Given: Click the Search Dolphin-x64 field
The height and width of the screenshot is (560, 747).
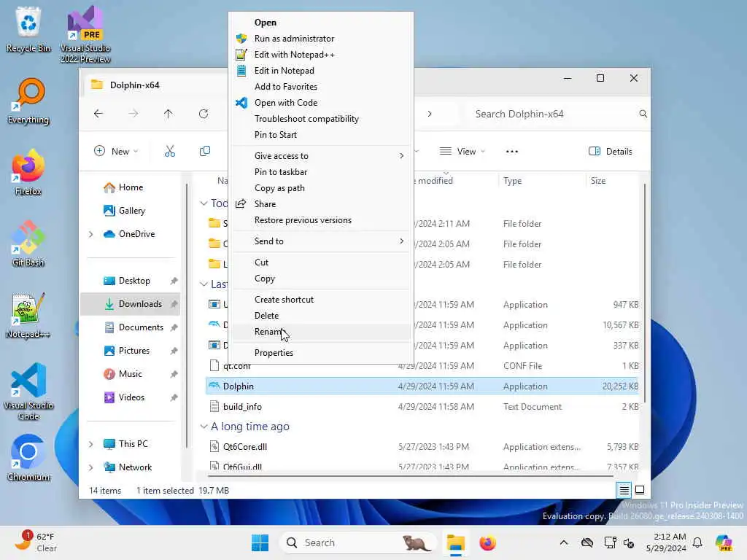Looking at the screenshot, I should tap(557, 114).
